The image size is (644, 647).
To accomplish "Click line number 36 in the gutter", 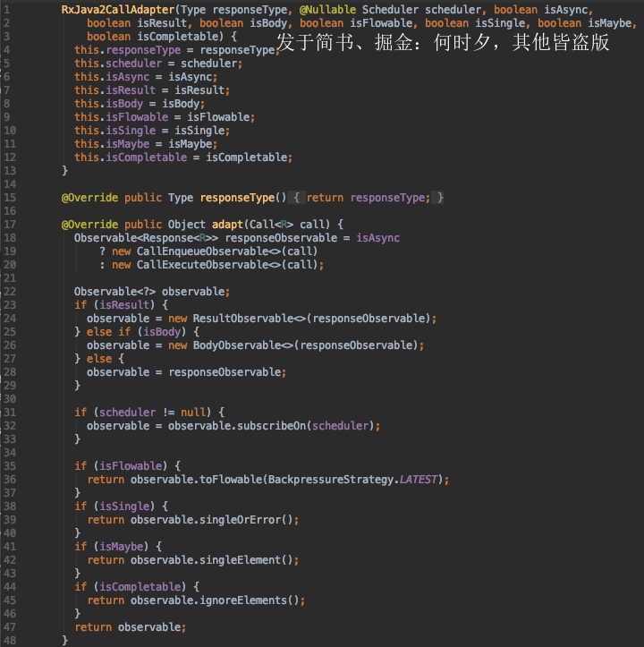I will point(9,479).
